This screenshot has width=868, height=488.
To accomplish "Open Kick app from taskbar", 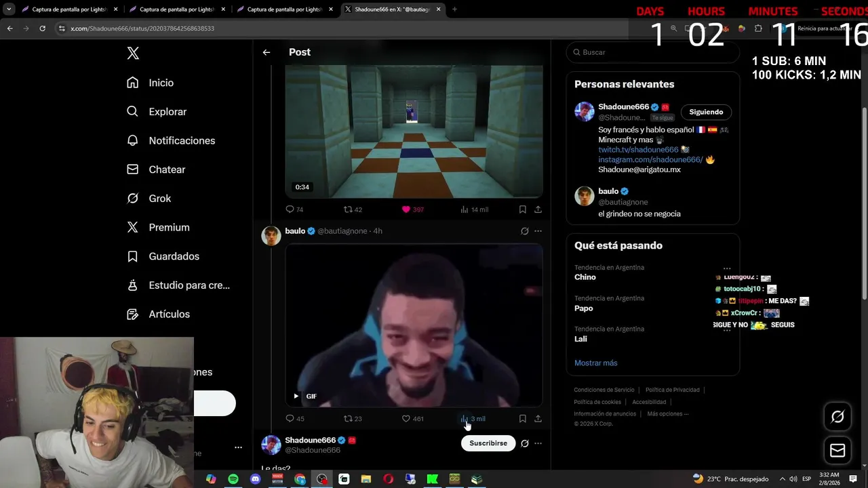I will point(433,479).
